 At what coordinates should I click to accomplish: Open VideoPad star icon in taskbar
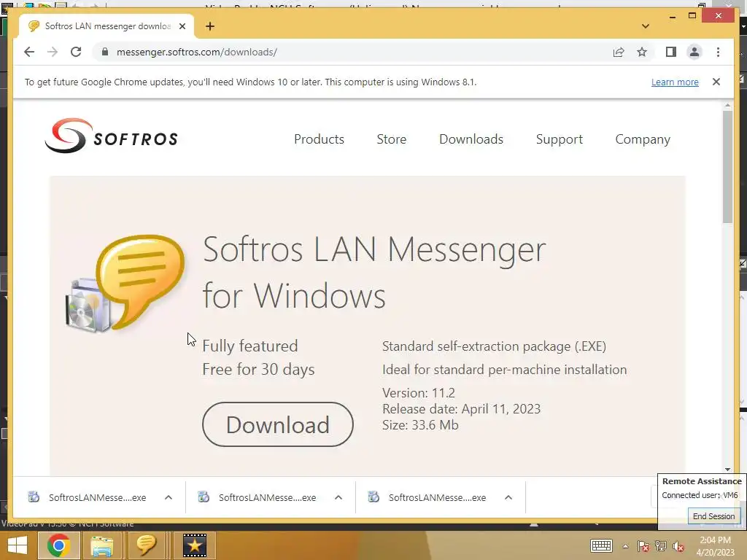[194, 545]
